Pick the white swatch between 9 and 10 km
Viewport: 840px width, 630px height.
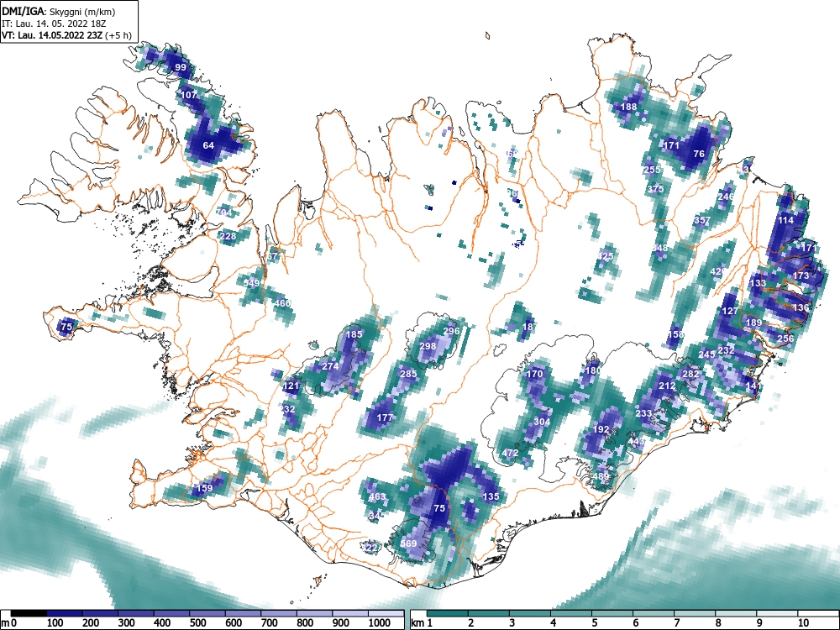[x=777, y=613]
